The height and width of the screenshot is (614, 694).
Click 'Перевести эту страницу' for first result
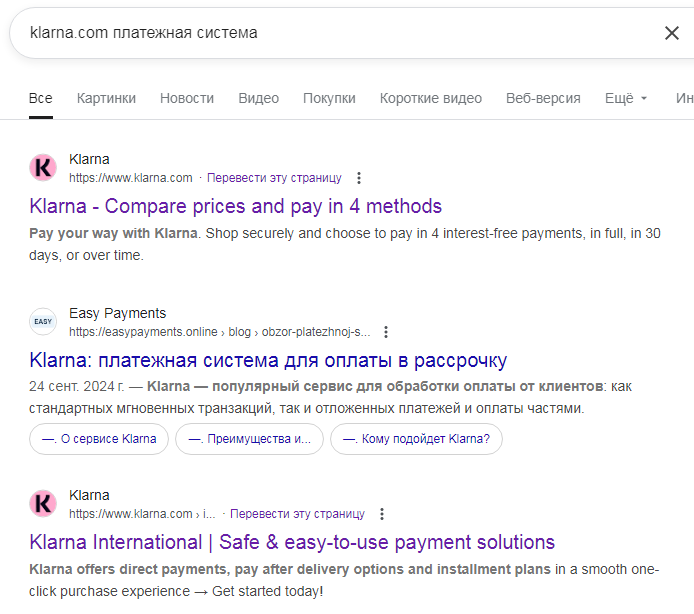point(274,178)
